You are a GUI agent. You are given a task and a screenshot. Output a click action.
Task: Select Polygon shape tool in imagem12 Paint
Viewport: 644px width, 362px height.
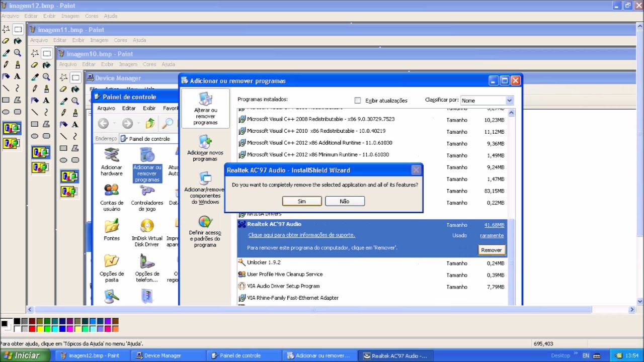tap(18, 100)
